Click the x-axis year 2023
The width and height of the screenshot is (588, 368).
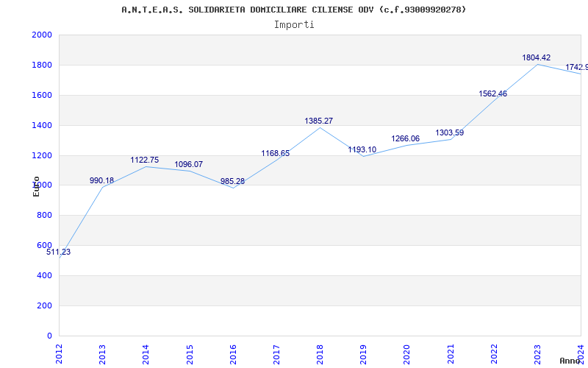537,354
